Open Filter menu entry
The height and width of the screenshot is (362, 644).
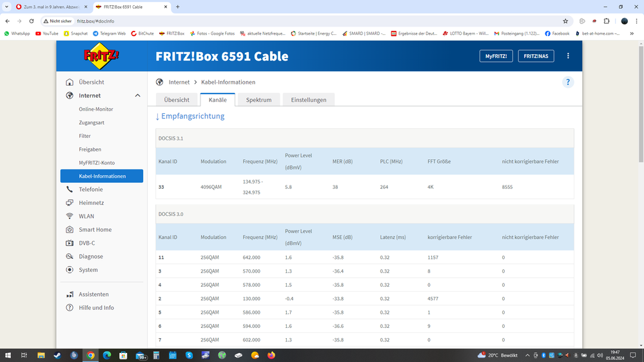[84, 136]
